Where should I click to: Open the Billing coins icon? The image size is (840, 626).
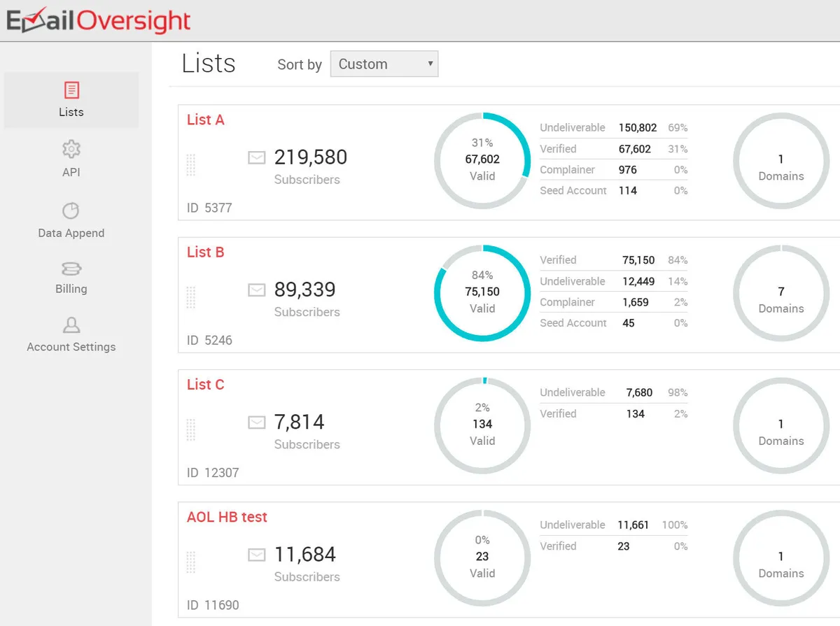(x=71, y=269)
